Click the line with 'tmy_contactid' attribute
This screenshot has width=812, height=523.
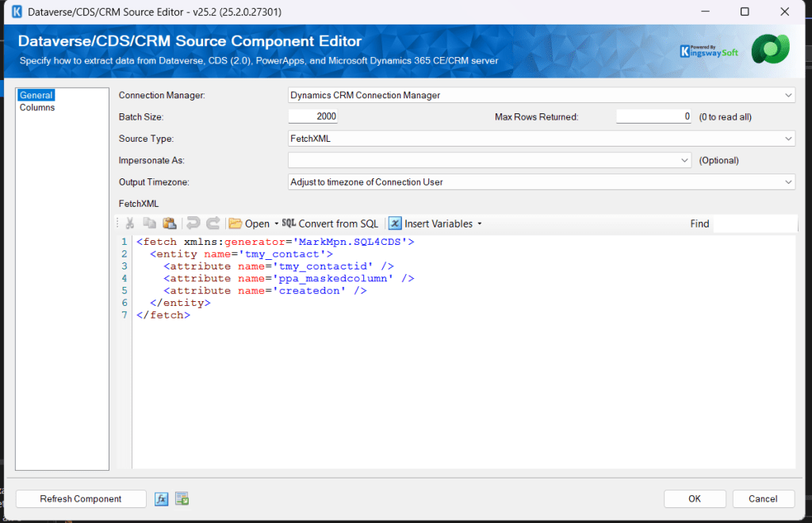pyautogui.click(x=279, y=266)
